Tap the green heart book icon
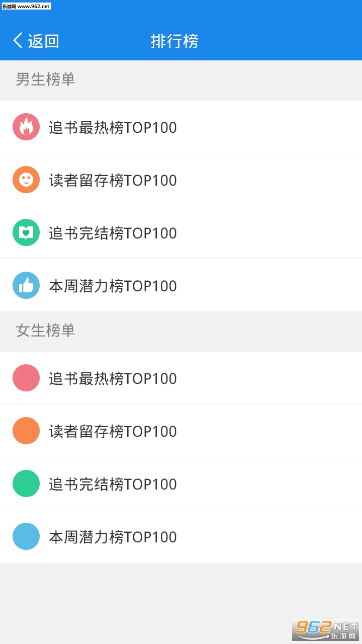 click(26, 232)
